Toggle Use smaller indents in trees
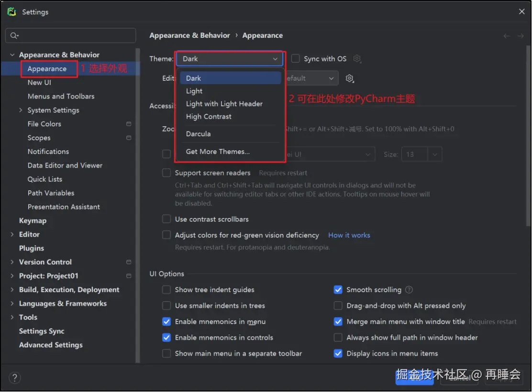This screenshot has width=532, height=392. click(166, 305)
